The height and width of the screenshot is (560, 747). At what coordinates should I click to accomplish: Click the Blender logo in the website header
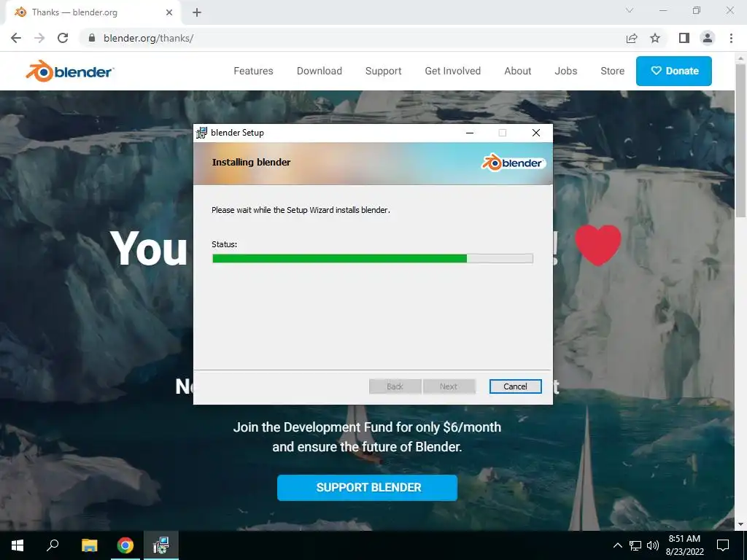69,71
